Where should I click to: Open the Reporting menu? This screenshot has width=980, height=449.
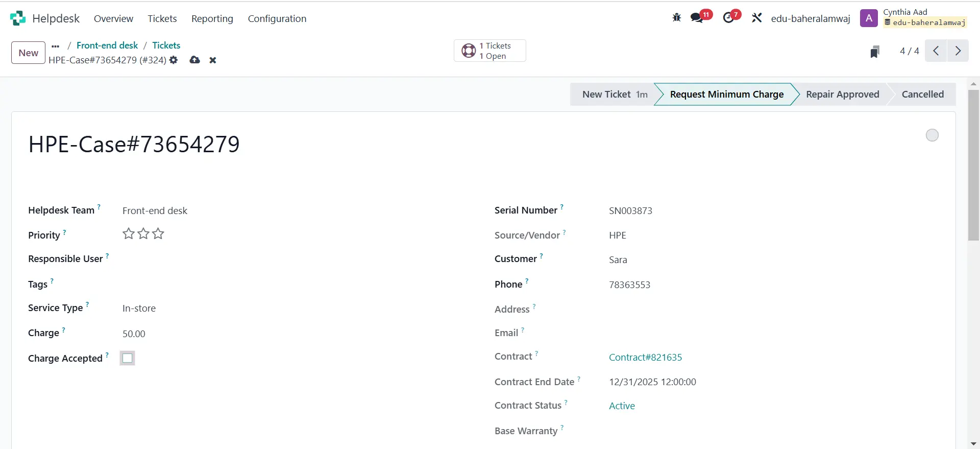(x=212, y=18)
